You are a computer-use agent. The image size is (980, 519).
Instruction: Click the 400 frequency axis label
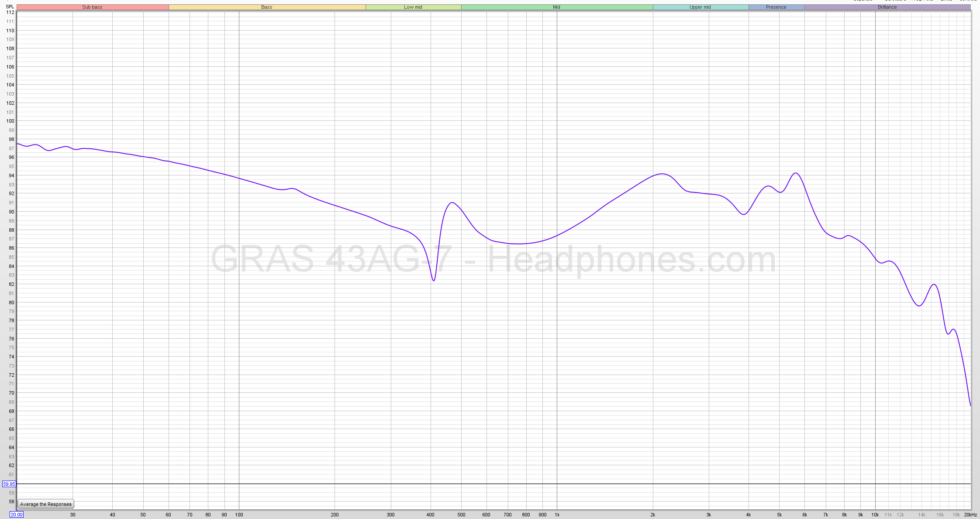click(430, 515)
